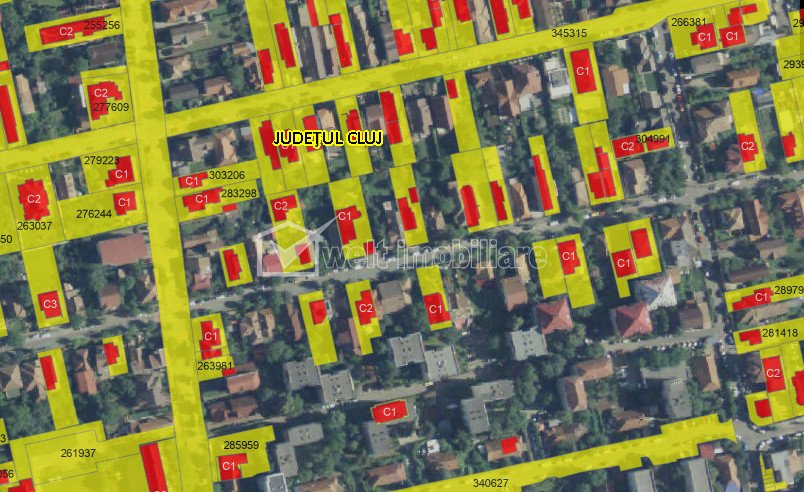Click road parcel label 345315
The height and width of the screenshot is (492, 804).
tap(568, 33)
